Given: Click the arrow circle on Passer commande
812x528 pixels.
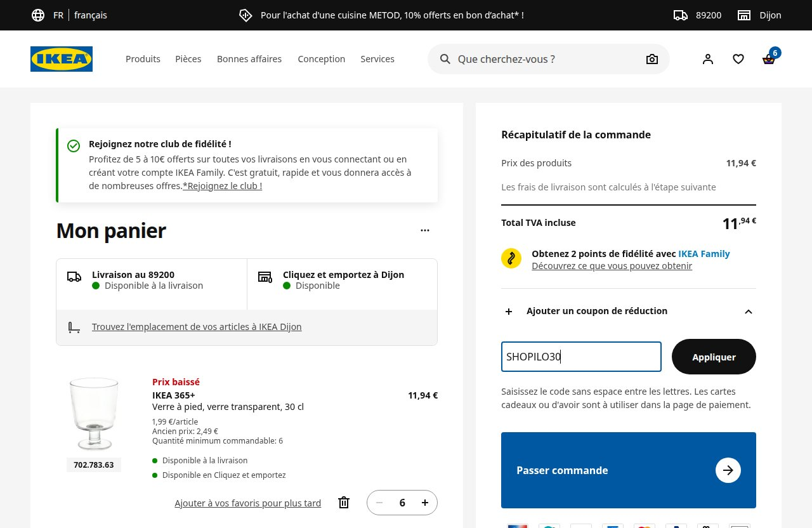Looking at the screenshot, I should (728, 470).
